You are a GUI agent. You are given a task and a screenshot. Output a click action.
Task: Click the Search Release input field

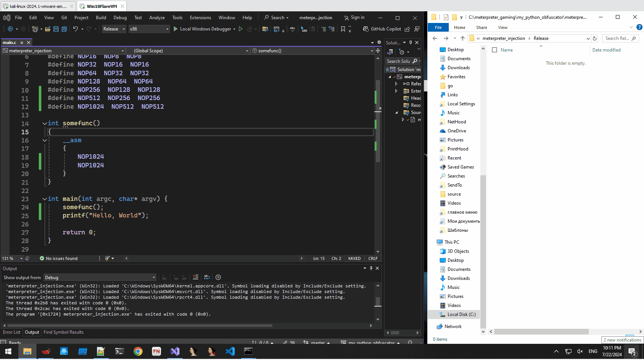[617, 38]
